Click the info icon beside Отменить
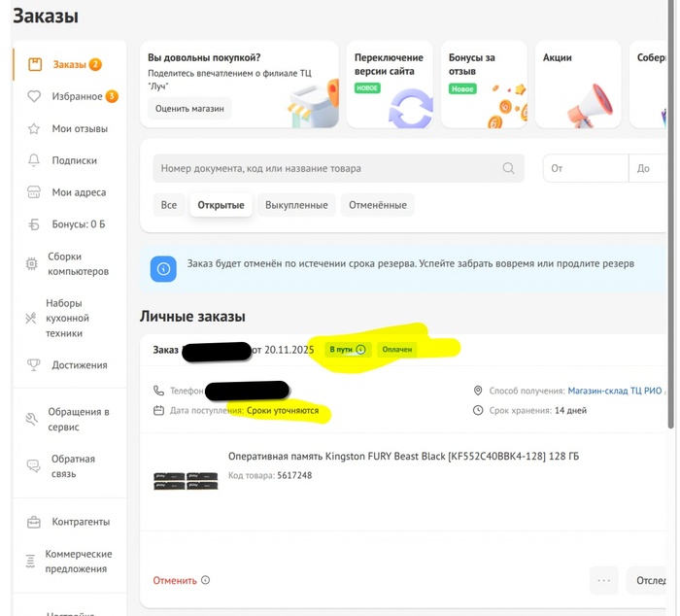This screenshot has width=680, height=616. point(205,581)
